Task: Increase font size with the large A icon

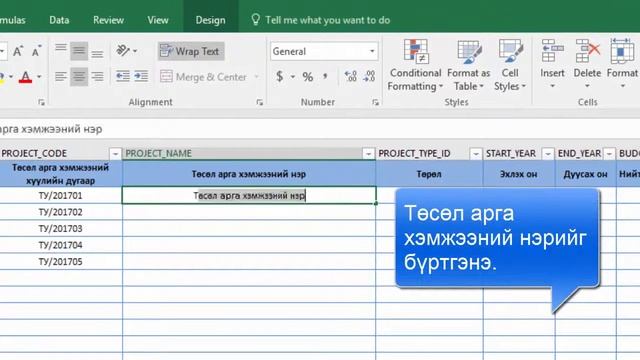Action: 18,51
